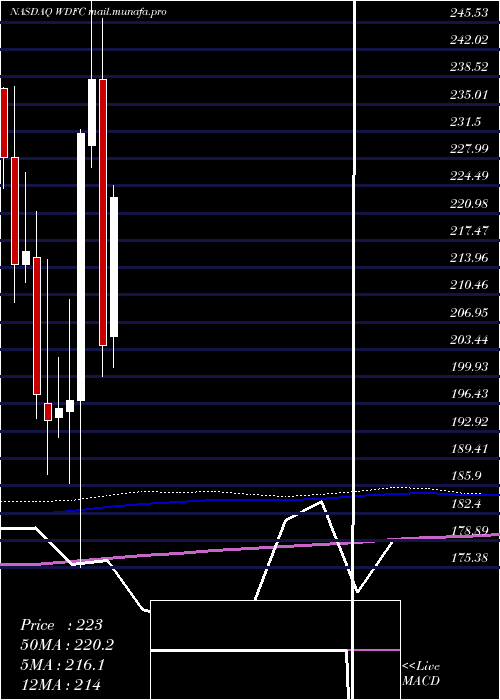Viewport: 500px width, 700px height.
Task: Click the Price : 223 readout
Action: pyautogui.click(x=62, y=625)
